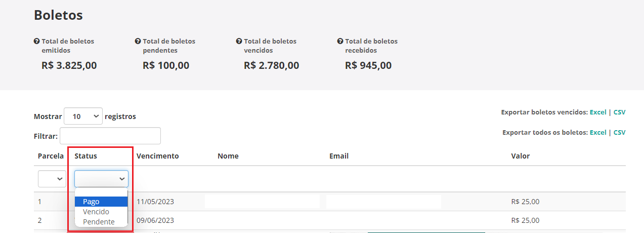Open the Parcela filter dropdown
The image size is (644, 233).
pos(52,179)
